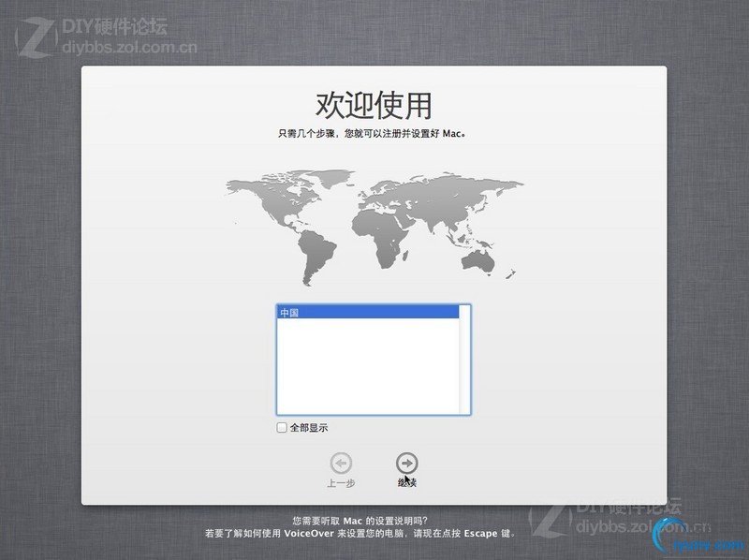
Task: Click the world map image
Action: click(374, 228)
